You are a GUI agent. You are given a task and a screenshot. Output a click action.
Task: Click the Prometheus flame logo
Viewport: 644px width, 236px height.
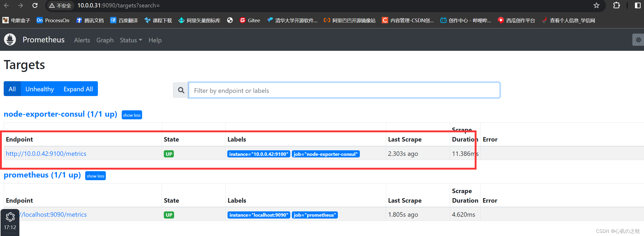10,40
